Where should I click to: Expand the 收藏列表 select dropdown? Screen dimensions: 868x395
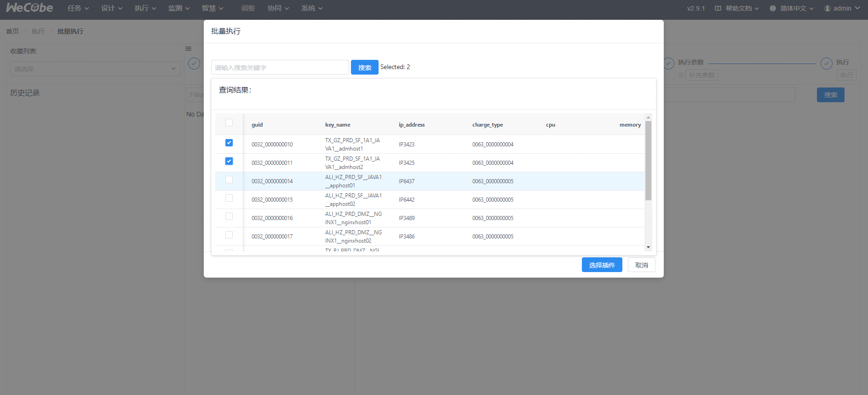coord(95,69)
